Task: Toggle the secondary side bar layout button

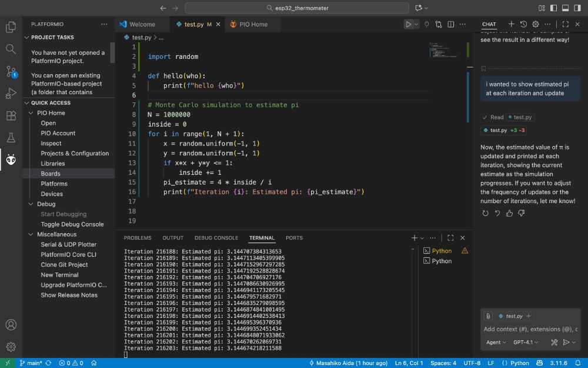Action: coord(576,8)
